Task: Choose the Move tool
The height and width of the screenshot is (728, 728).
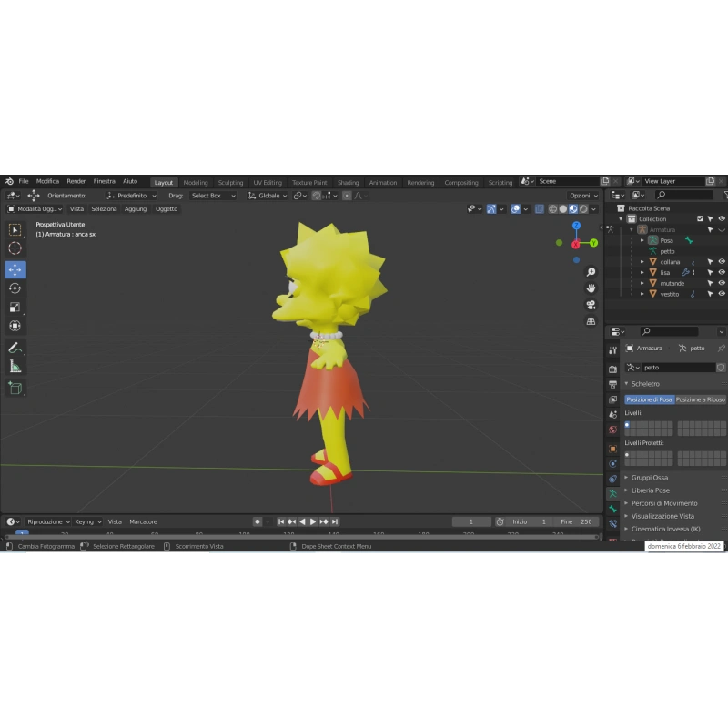Action: (15, 269)
